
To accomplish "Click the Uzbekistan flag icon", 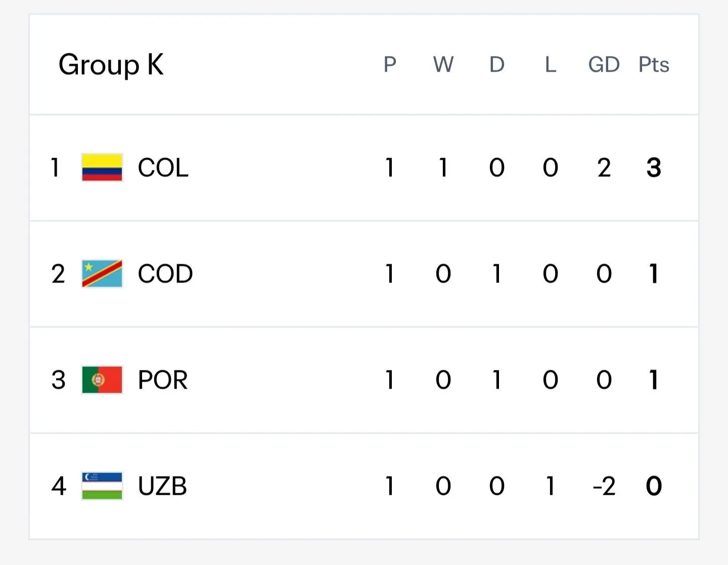I will click(102, 486).
